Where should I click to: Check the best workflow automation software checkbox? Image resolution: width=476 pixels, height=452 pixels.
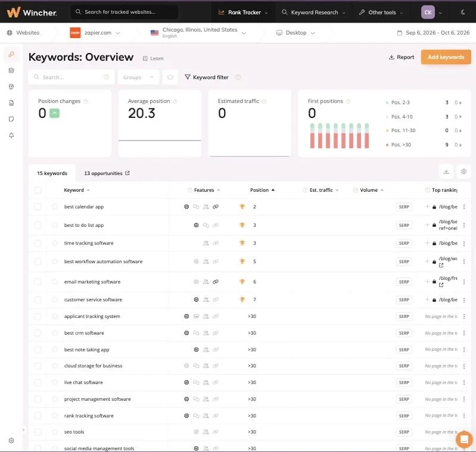click(x=38, y=261)
